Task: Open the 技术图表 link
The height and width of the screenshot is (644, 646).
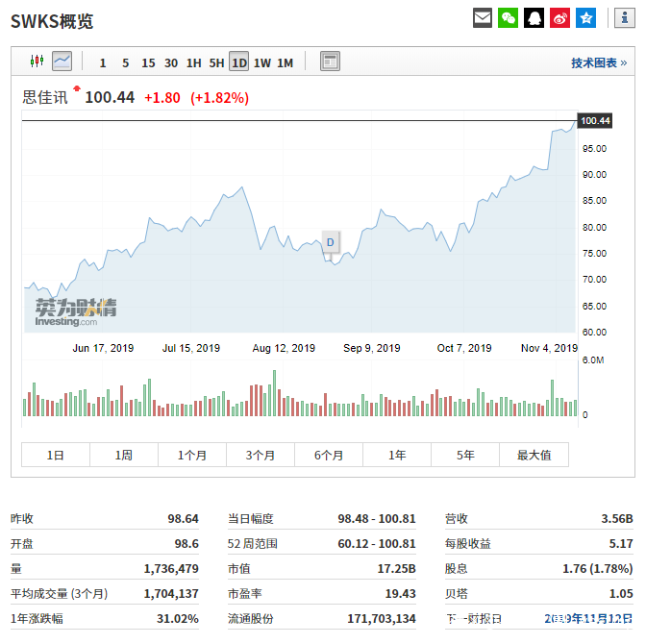Action: 599,63
